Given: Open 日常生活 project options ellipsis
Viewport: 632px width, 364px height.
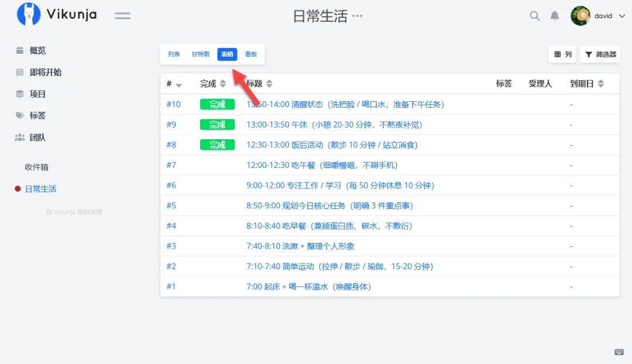Looking at the screenshot, I should (x=357, y=16).
